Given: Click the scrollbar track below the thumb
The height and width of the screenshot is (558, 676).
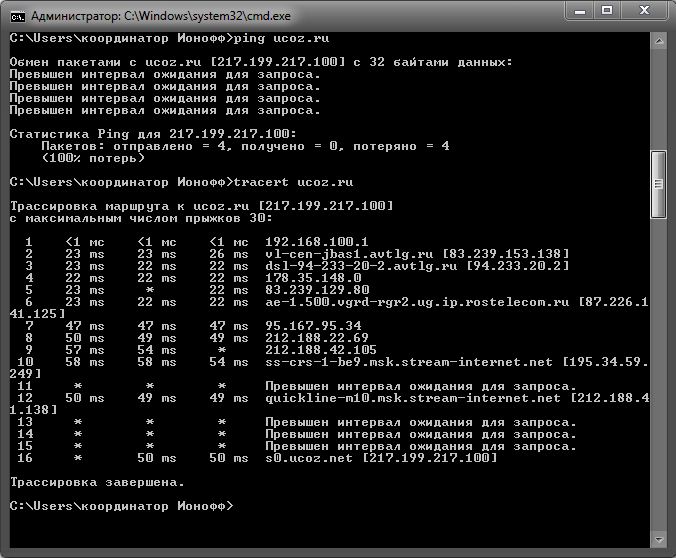Looking at the screenshot, I should (658, 374).
